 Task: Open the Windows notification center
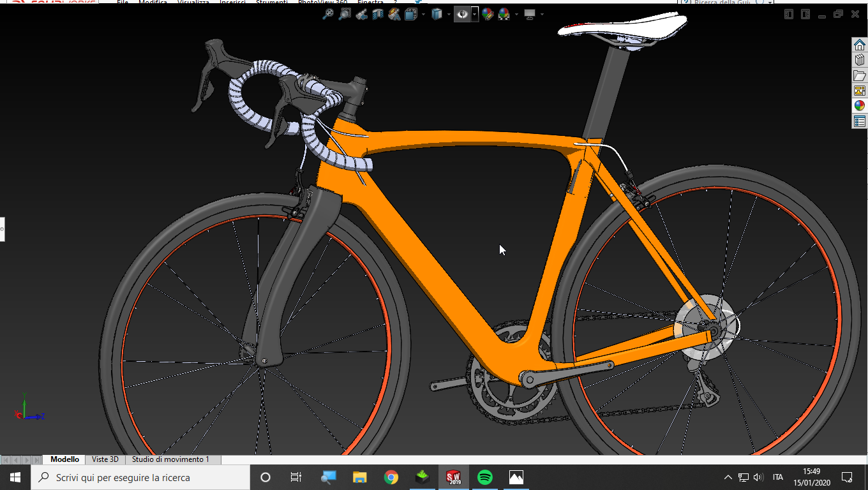pyautogui.click(x=848, y=477)
